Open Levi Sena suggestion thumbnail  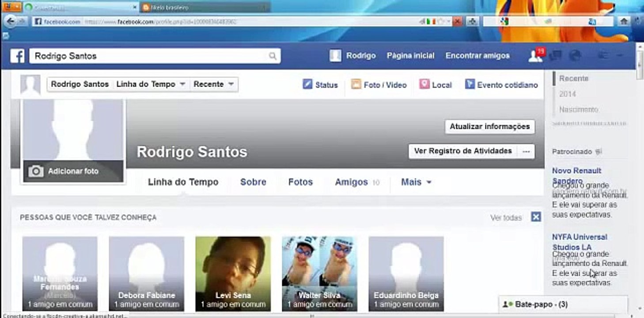coord(233,274)
